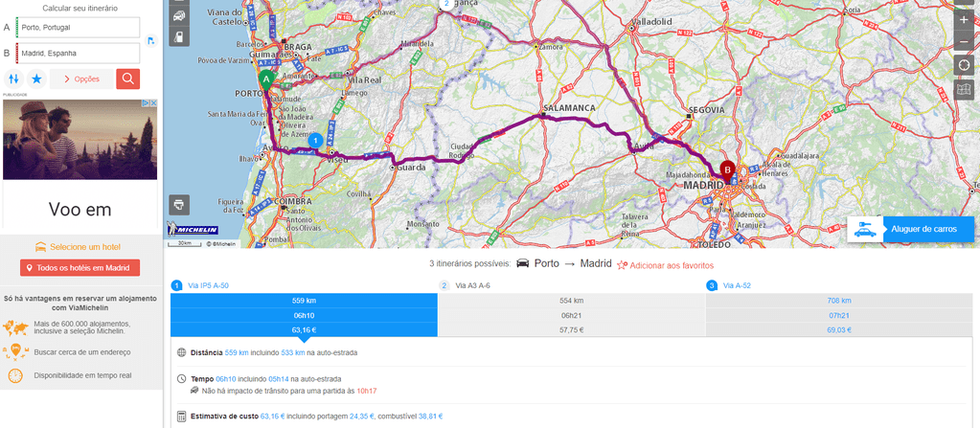Click the SALAMANCA city label on map
The height and width of the screenshot is (428, 980).
coord(569,108)
